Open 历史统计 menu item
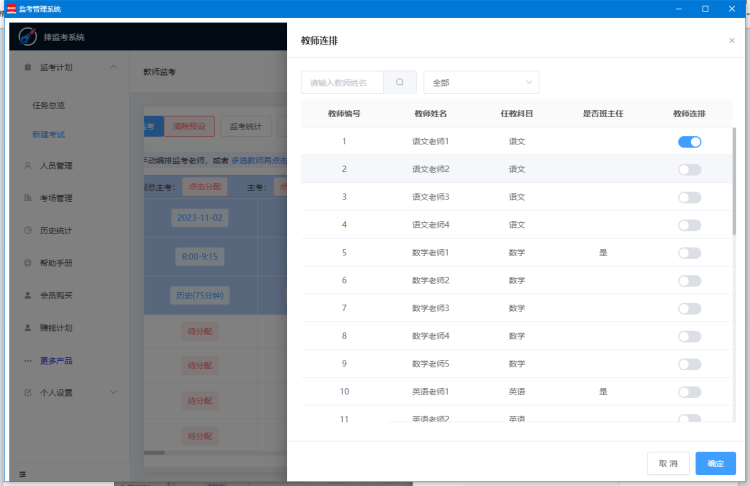 [56, 230]
